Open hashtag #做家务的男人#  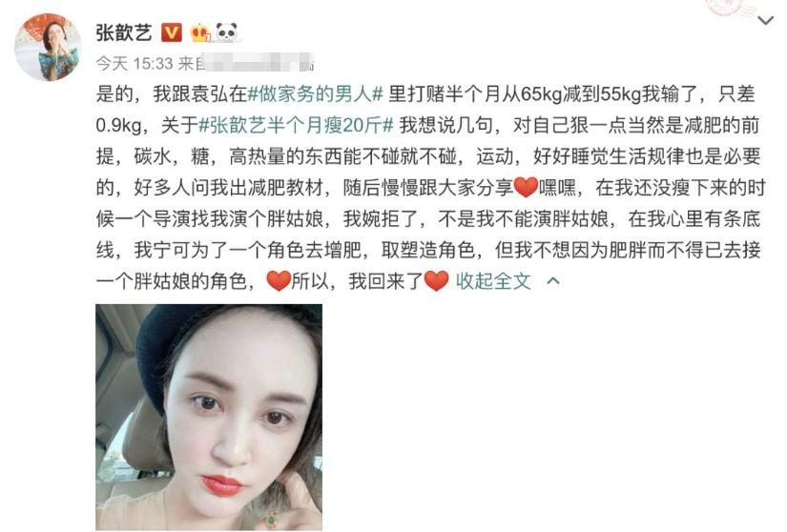(315, 93)
